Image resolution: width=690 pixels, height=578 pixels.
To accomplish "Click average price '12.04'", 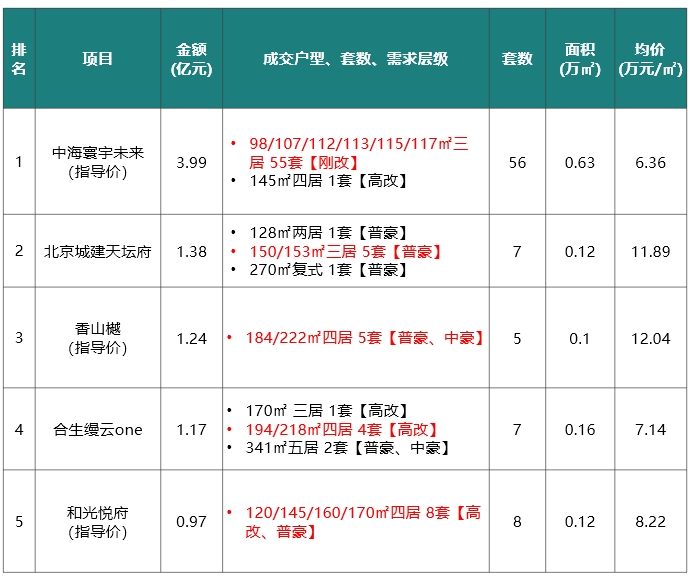I will click(650, 338).
